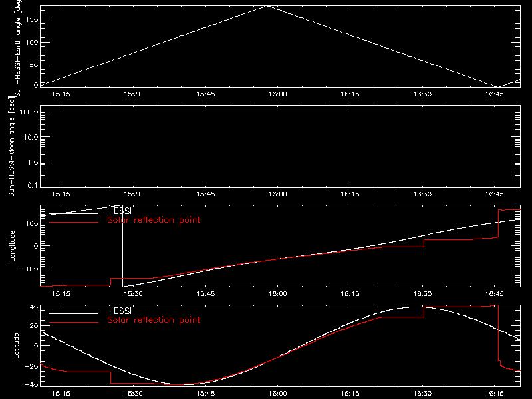Click the -40 tick label on Latitude plot
The height and width of the screenshot is (399, 532).
click(31, 384)
